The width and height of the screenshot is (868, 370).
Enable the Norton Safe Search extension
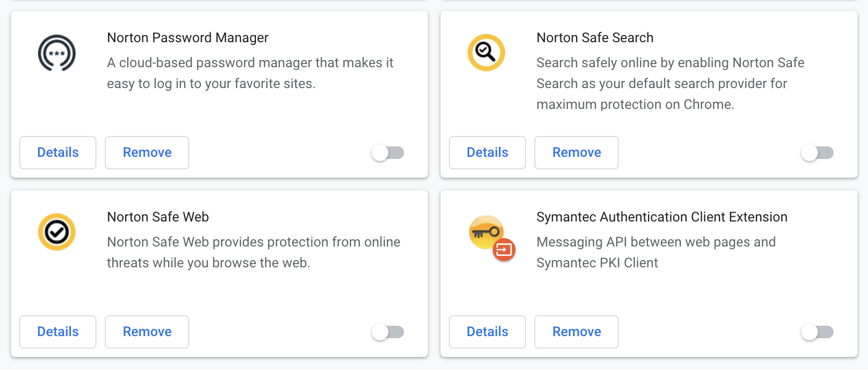point(817,153)
